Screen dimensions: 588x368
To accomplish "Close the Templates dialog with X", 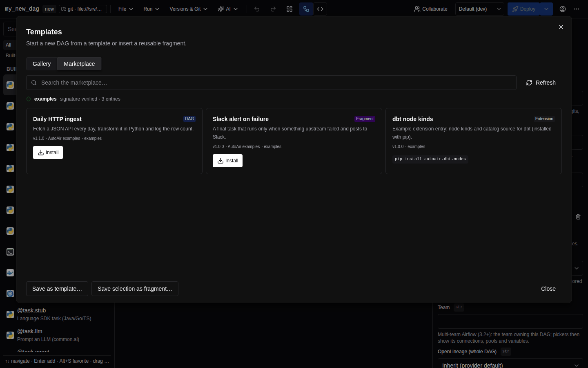I will tap(561, 27).
